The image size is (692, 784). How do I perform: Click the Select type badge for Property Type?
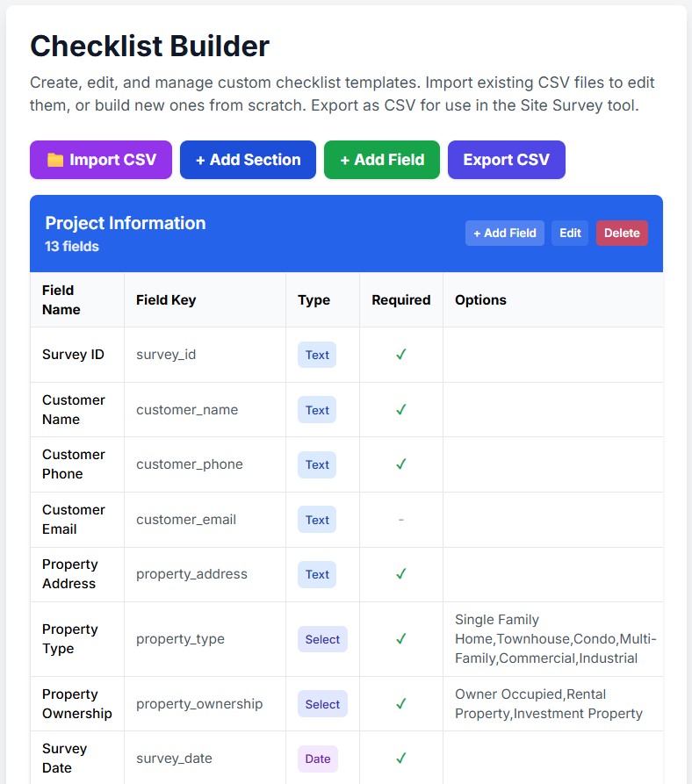(322, 639)
